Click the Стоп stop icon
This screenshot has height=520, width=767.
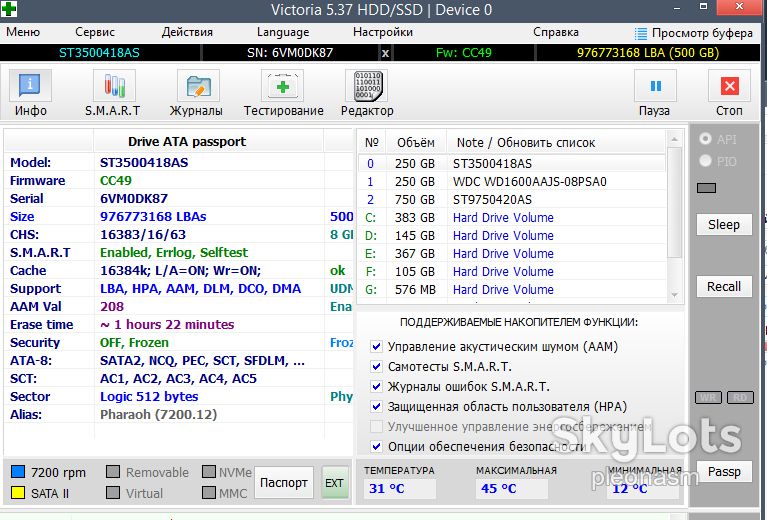point(729,87)
